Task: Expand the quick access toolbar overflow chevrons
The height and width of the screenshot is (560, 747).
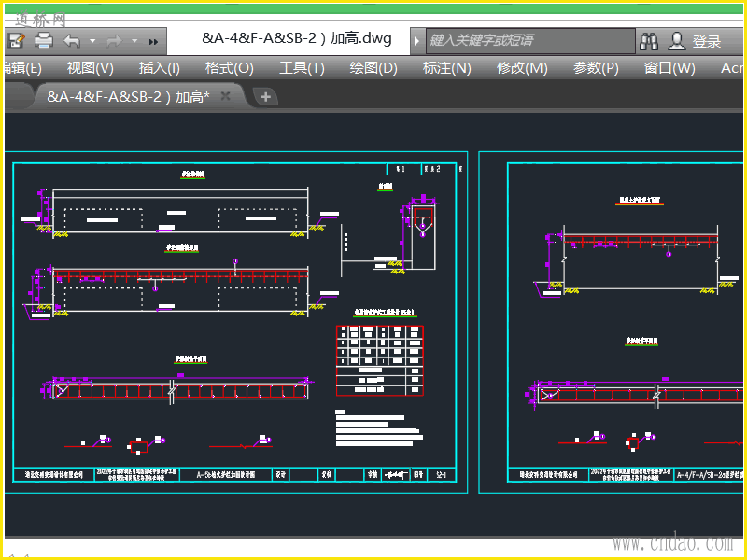Action: [154, 41]
